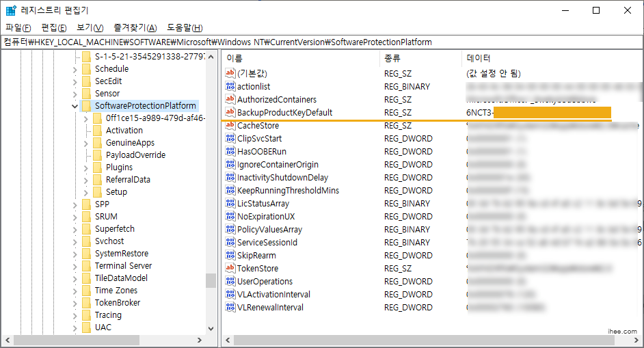Click the CacheStore string value icon

[x=230, y=125]
